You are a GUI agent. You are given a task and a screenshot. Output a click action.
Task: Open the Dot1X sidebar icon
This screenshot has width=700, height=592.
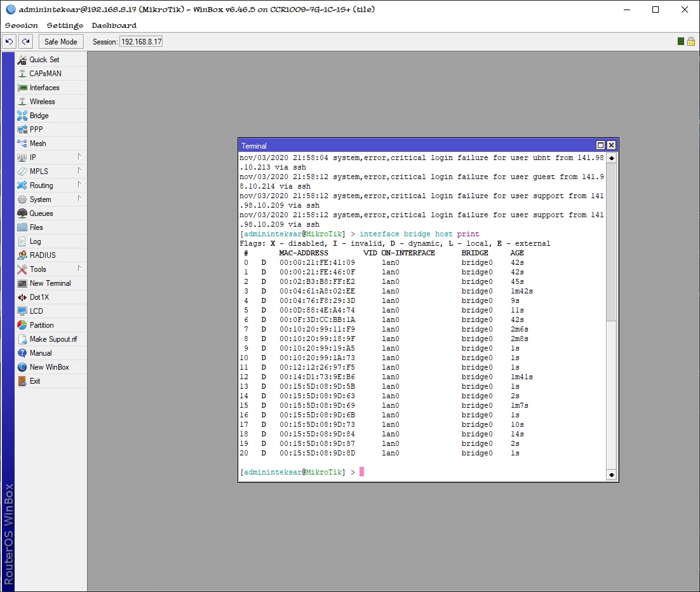pos(22,297)
